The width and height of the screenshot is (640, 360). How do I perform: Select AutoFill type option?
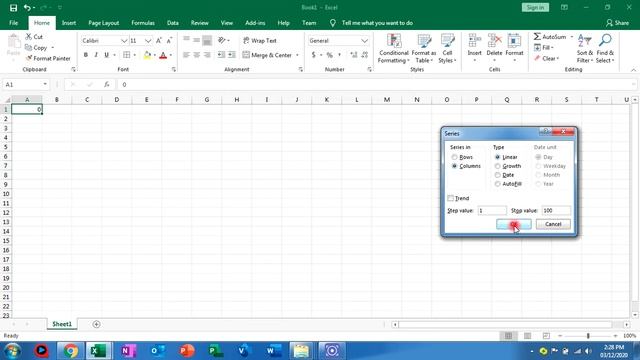(x=497, y=184)
